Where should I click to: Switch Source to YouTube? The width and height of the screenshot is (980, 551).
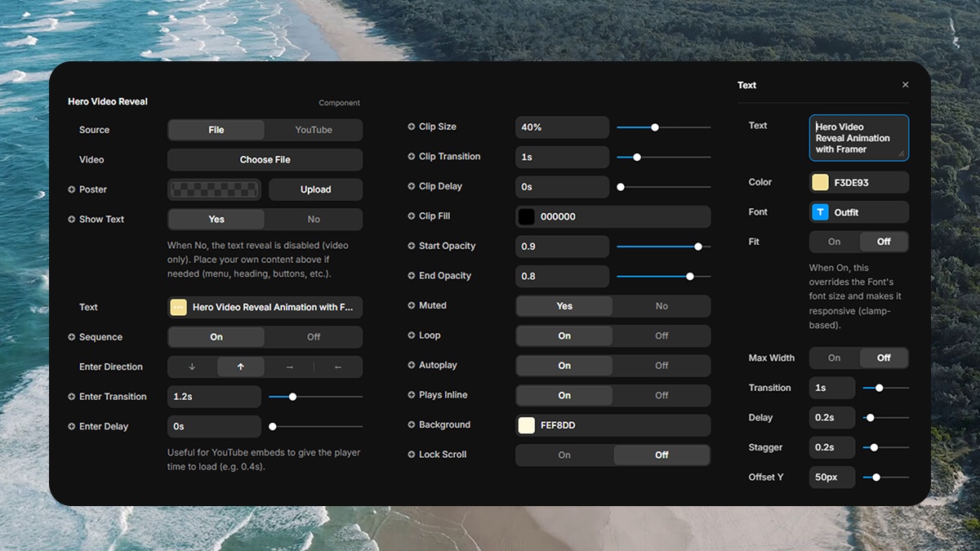point(314,130)
